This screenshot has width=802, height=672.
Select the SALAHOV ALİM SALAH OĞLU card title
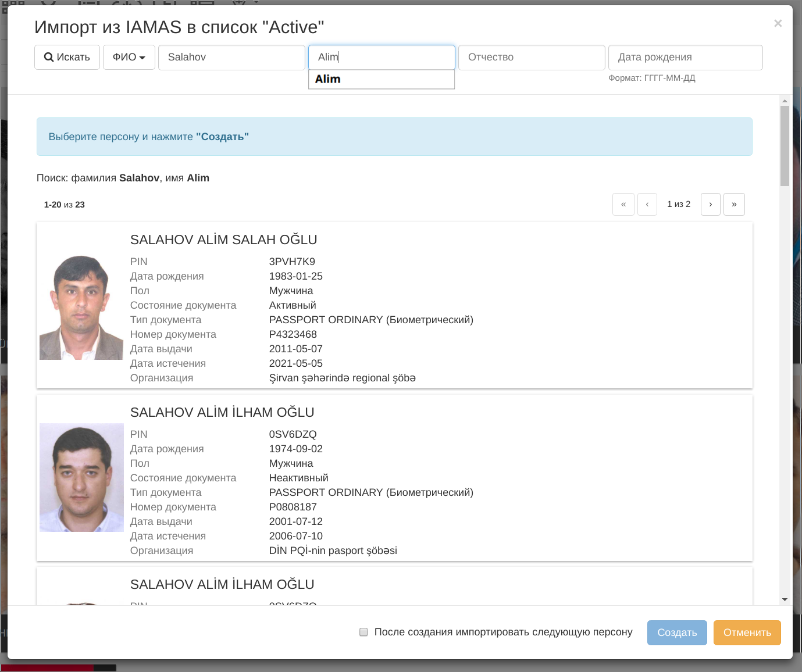[x=224, y=240]
